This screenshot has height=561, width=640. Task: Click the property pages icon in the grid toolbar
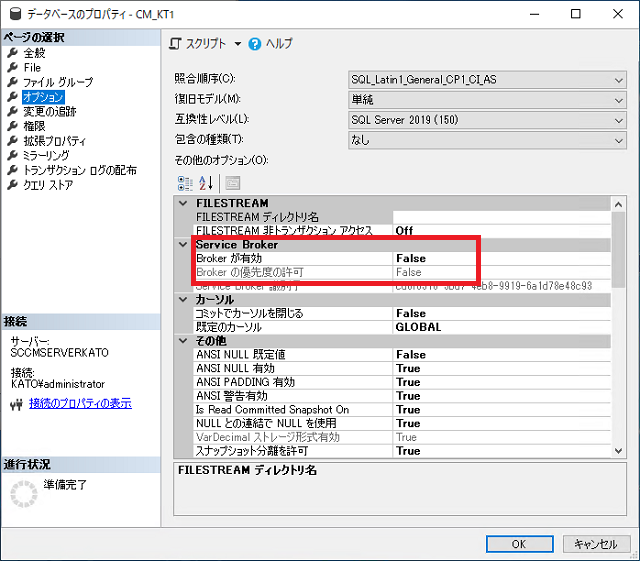coord(232,182)
